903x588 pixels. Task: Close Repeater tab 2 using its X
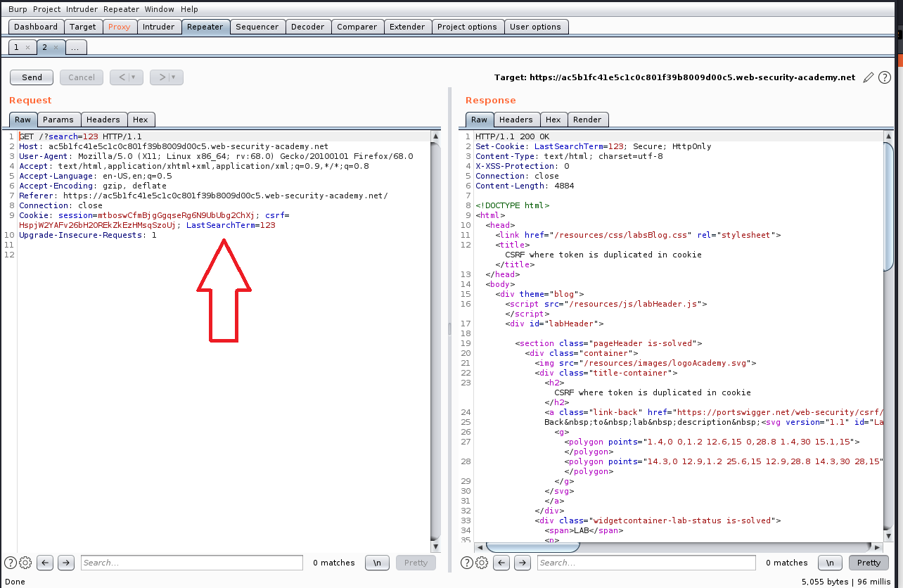point(56,47)
